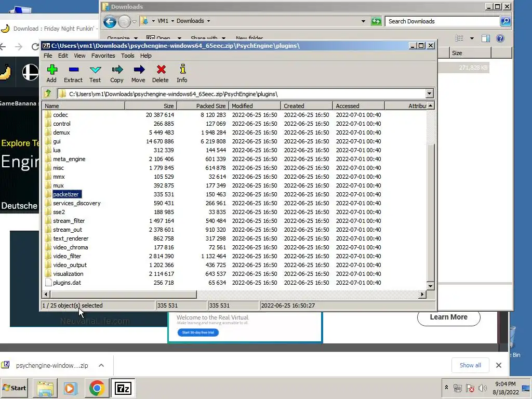Select the codec folder

[60, 115]
